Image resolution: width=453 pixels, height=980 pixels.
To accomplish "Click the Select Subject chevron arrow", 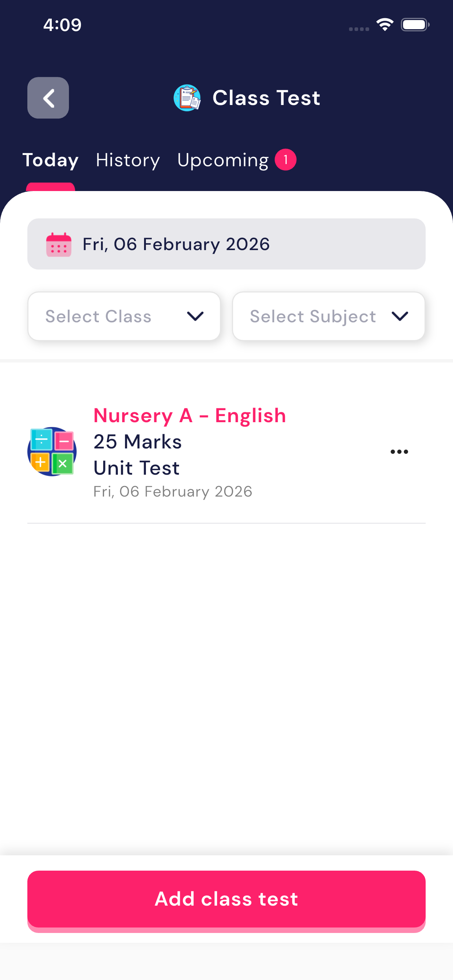I will [x=400, y=316].
